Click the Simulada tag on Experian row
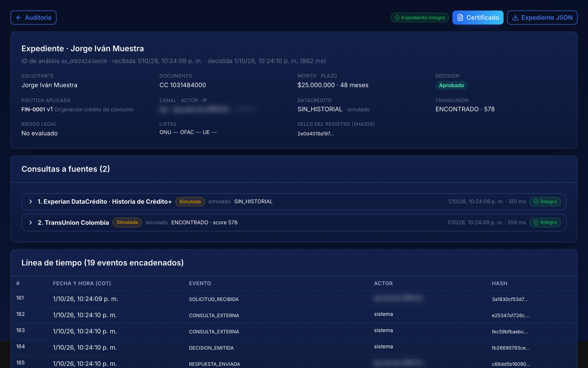Screen dimensions: 588x368 pos(190,202)
